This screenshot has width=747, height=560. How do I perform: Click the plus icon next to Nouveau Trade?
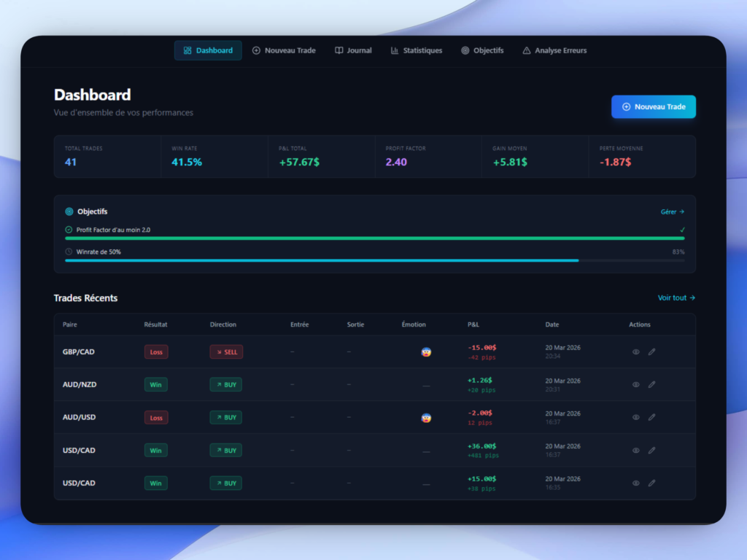255,50
